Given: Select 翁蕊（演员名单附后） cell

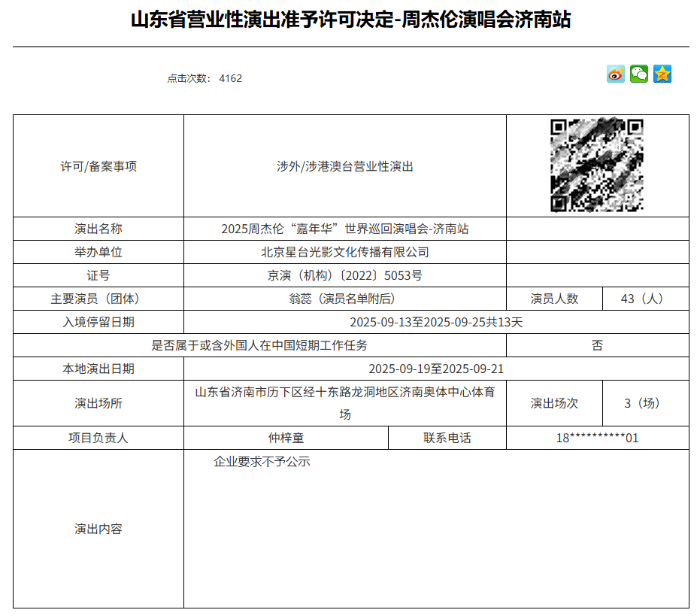Looking at the screenshot, I should [345, 299].
